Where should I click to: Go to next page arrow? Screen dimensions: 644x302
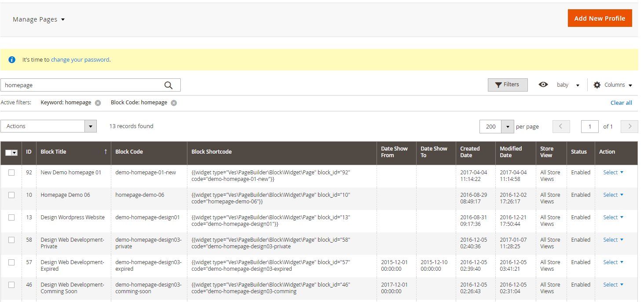[x=629, y=127]
